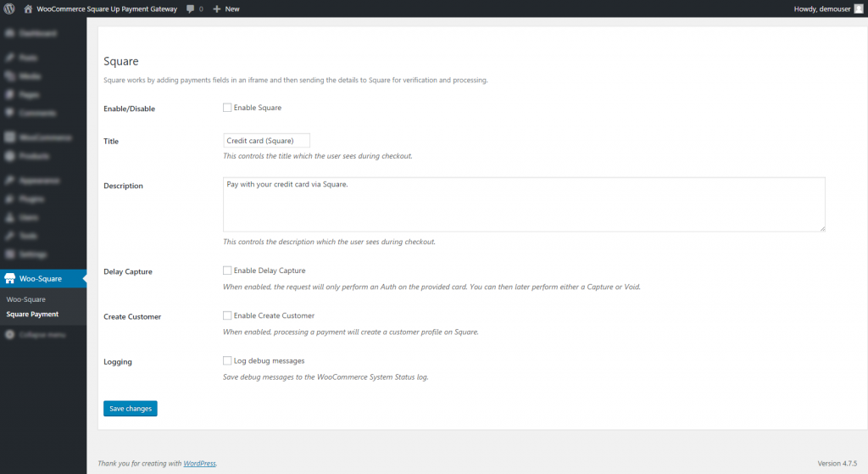The width and height of the screenshot is (868, 474).
Task: Click the demouser avatar icon
Action: pyautogui.click(x=858, y=8)
